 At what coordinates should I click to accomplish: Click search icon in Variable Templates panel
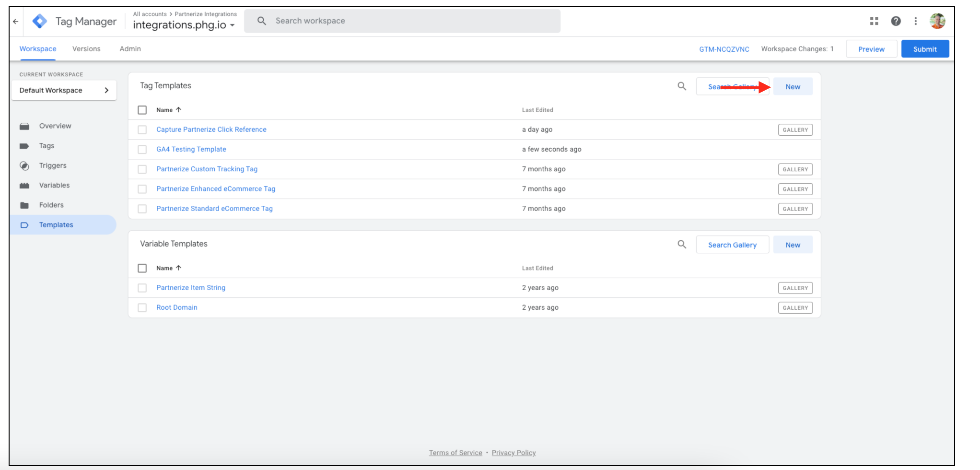pos(682,245)
